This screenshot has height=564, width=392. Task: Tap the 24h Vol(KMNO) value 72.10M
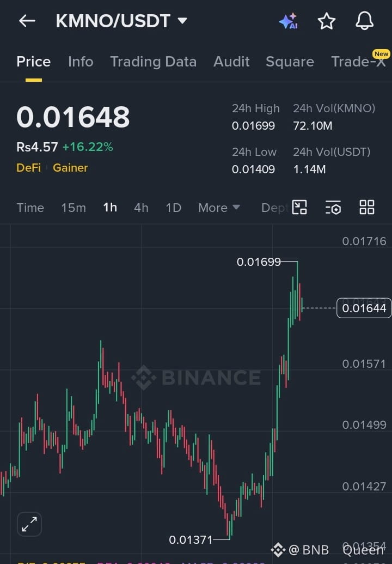pyautogui.click(x=313, y=125)
